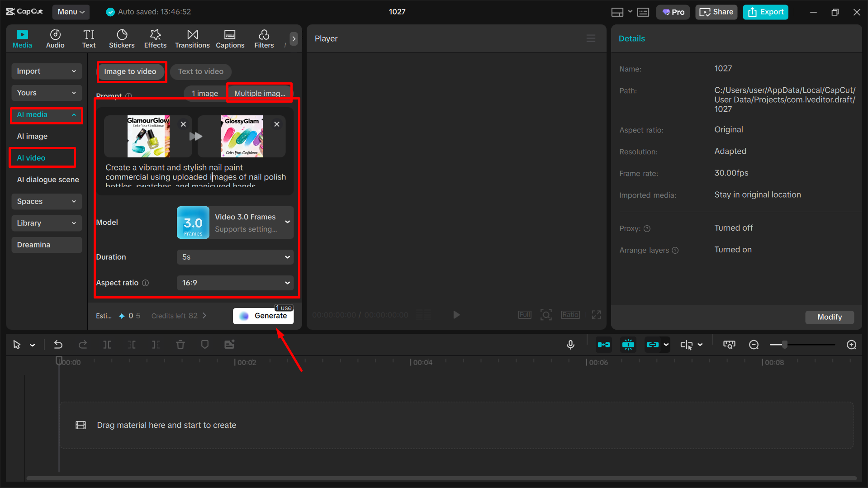Open the Transitions panel
868x488 pixels.
tap(192, 38)
